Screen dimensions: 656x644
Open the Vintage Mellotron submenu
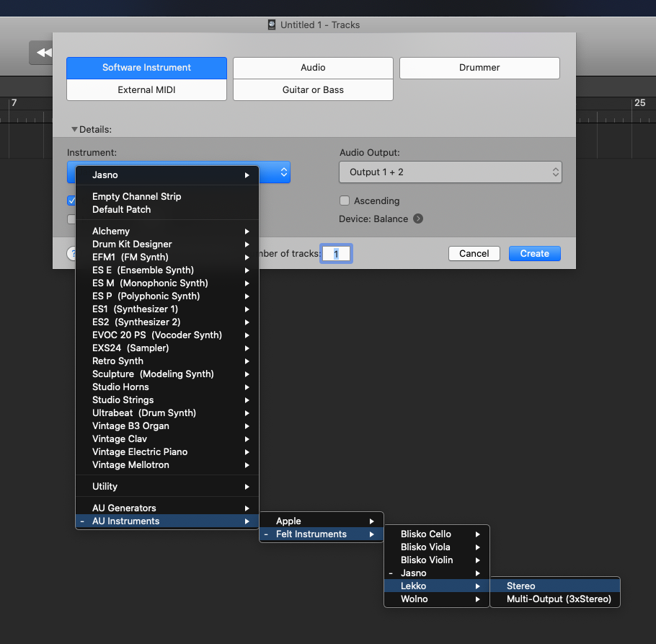167,464
